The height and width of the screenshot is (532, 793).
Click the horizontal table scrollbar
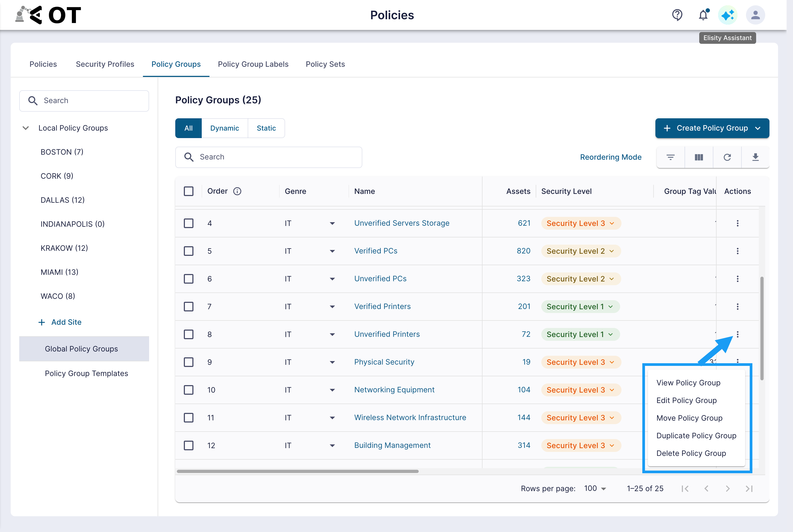(298, 471)
